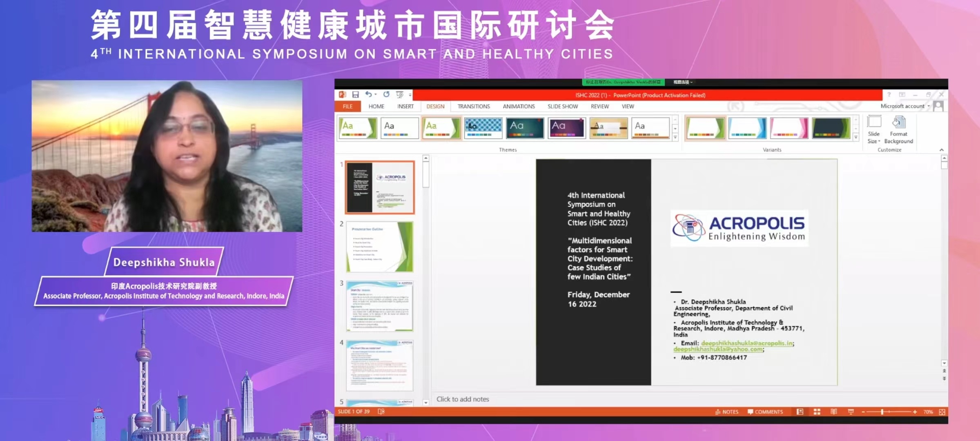Open the Slide Size dropdown
The width and height of the screenshot is (980, 441).
click(x=874, y=130)
